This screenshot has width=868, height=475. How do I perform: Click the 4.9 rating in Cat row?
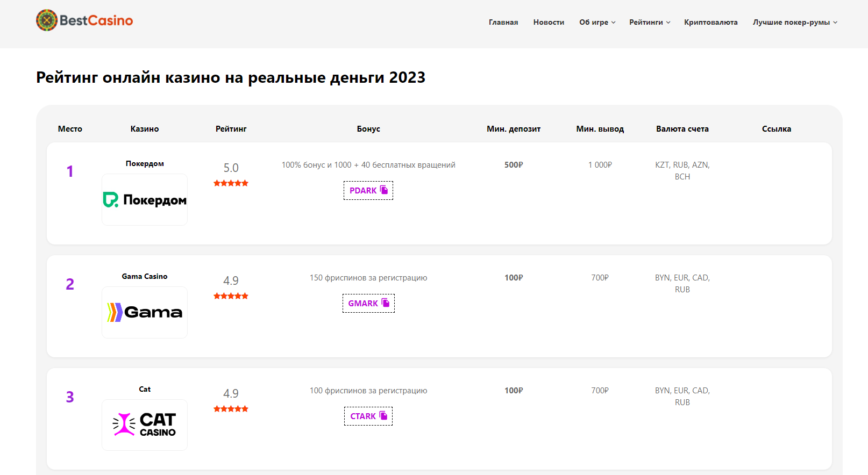click(231, 393)
